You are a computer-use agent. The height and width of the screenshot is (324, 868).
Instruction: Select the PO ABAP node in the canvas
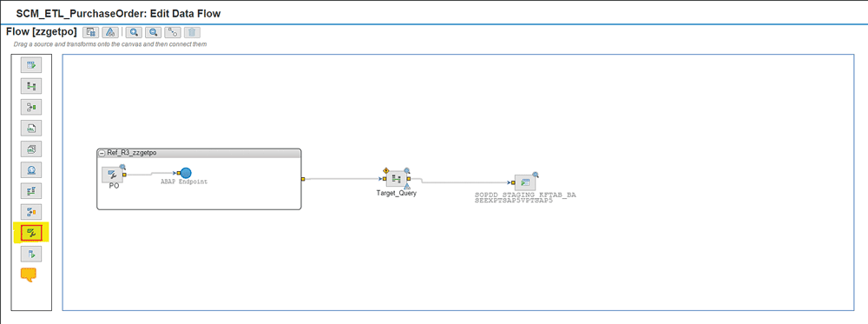(x=112, y=175)
